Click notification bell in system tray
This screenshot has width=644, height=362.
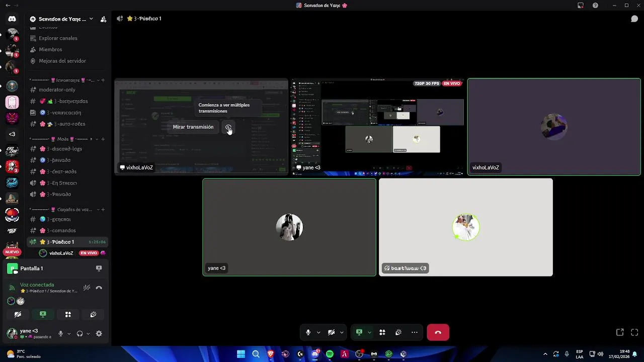coord(635,354)
